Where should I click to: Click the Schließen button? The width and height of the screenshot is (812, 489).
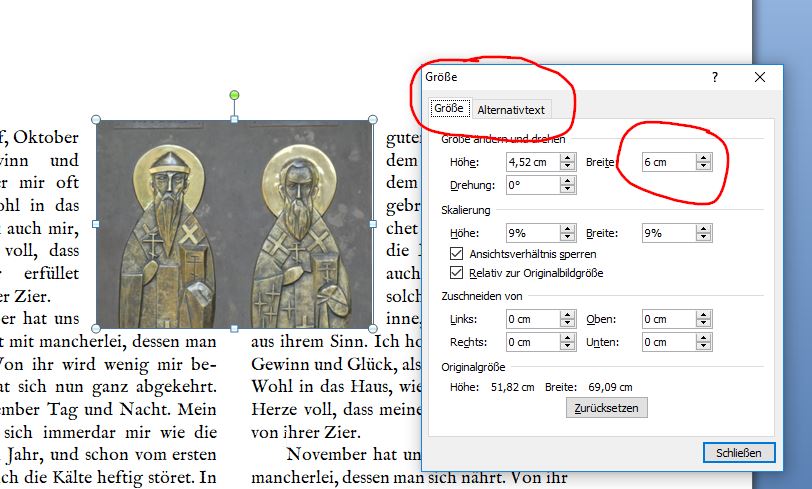739,452
